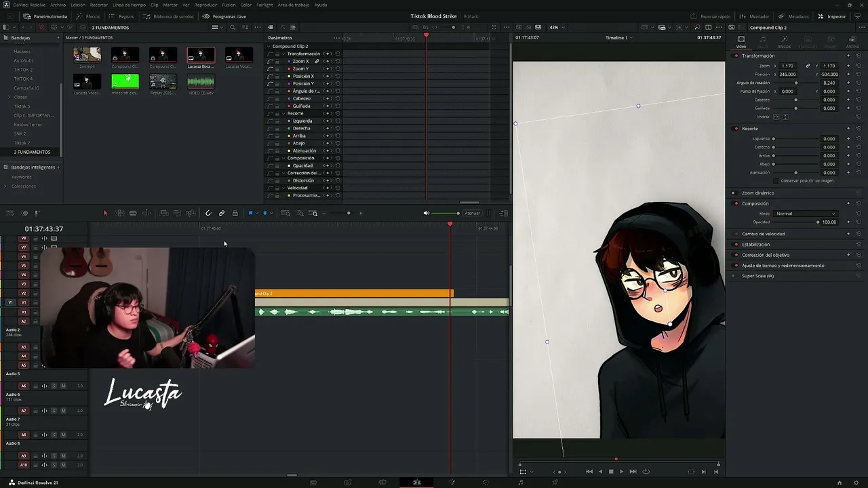Open viewer zoom 43% dropdown
Viewport: 868px width, 488px height.
[556, 27]
